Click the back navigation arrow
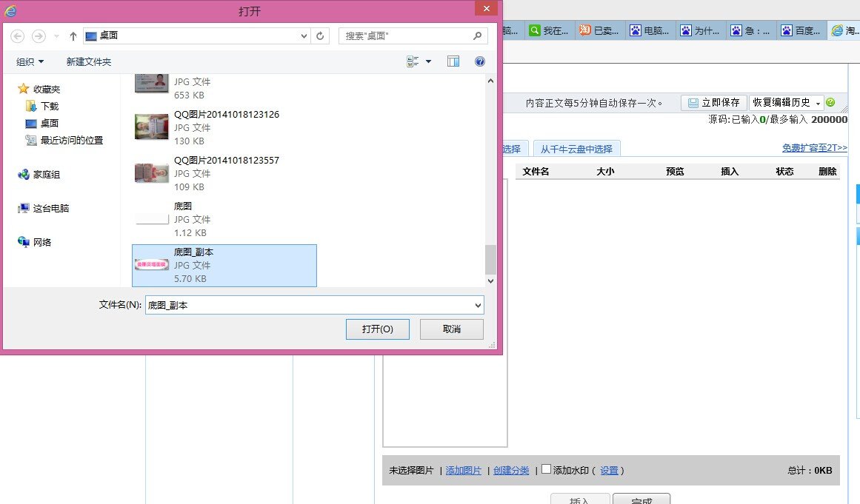This screenshot has height=504, width=860. coord(17,36)
